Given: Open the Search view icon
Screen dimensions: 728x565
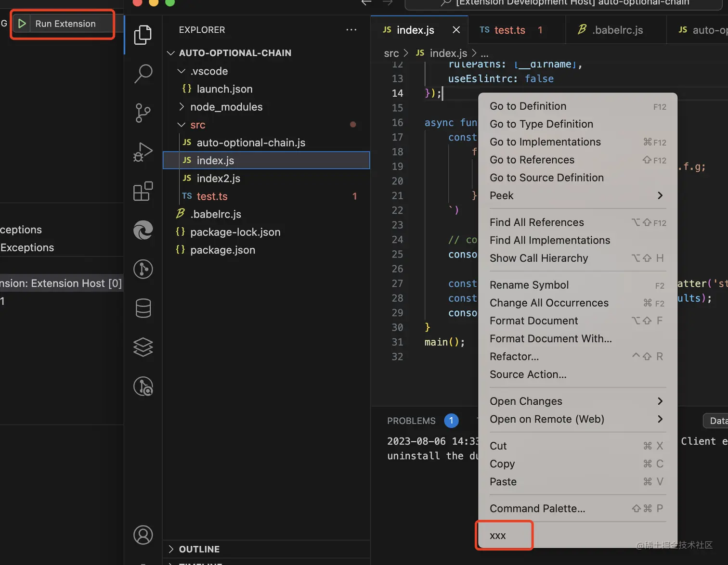Looking at the screenshot, I should (143, 74).
